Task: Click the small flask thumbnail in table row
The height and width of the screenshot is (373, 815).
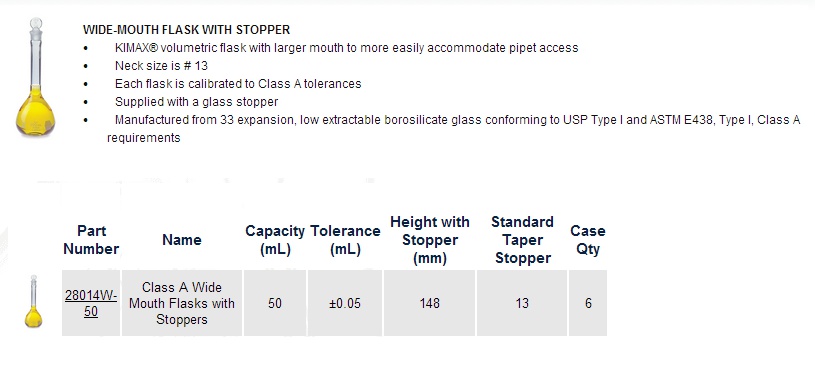Action: coord(33,301)
